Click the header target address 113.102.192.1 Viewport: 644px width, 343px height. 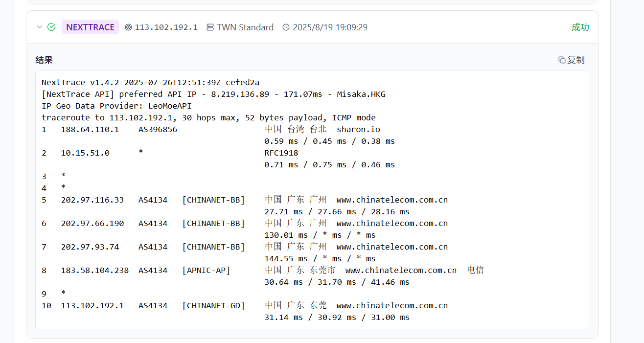(166, 27)
